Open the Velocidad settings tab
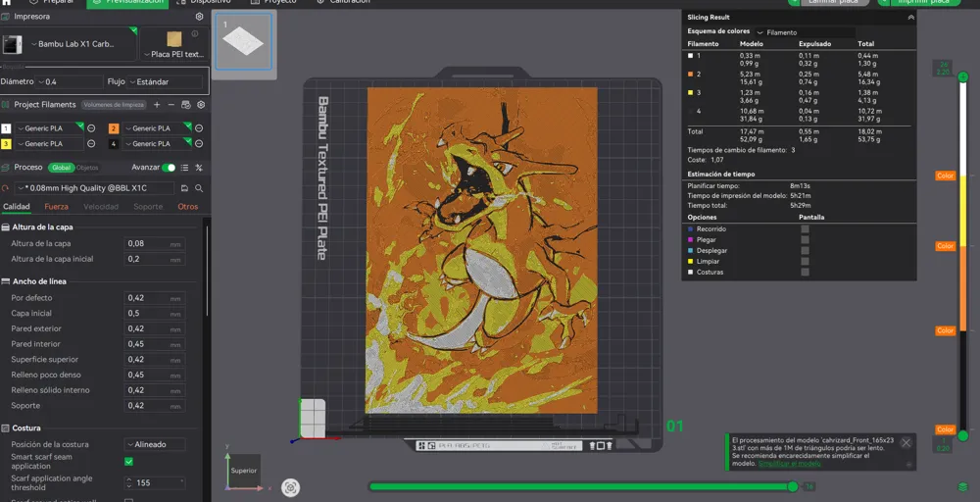Image resolution: width=980 pixels, height=502 pixels. pos(101,207)
